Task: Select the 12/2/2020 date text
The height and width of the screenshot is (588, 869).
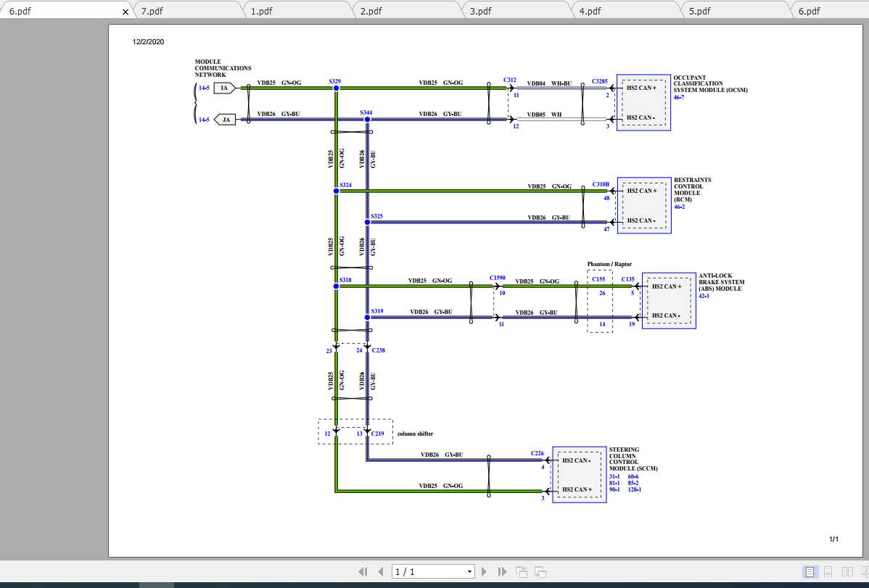Action: [x=148, y=41]
